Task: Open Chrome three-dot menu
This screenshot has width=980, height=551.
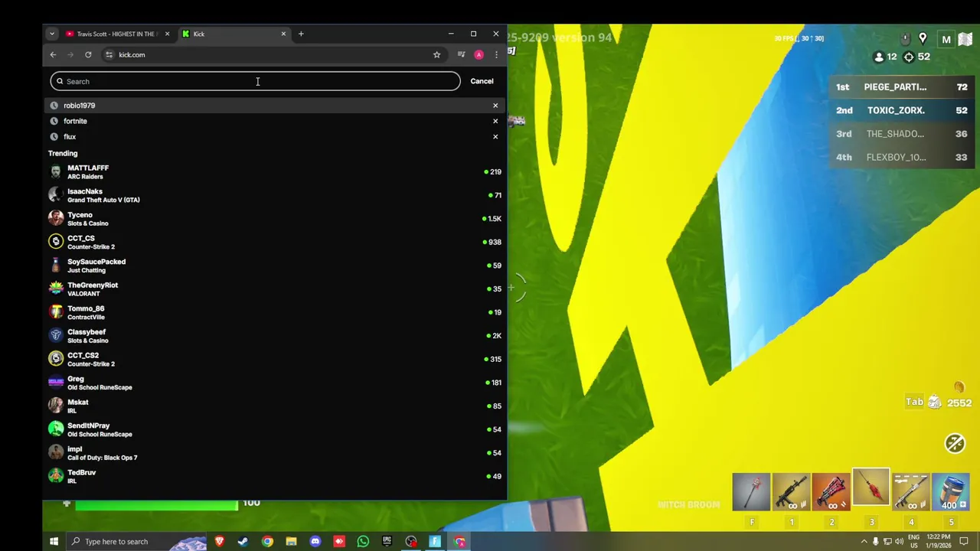Action: point(496,54)
